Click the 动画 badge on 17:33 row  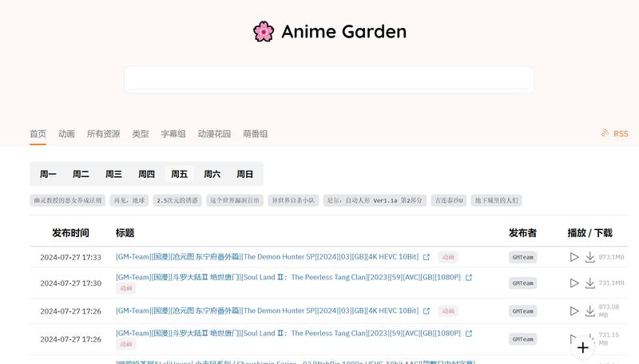pos(448,257)
